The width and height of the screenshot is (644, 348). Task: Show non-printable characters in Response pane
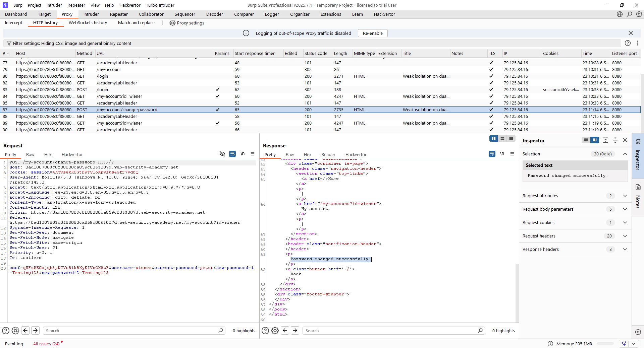(502, 154)
